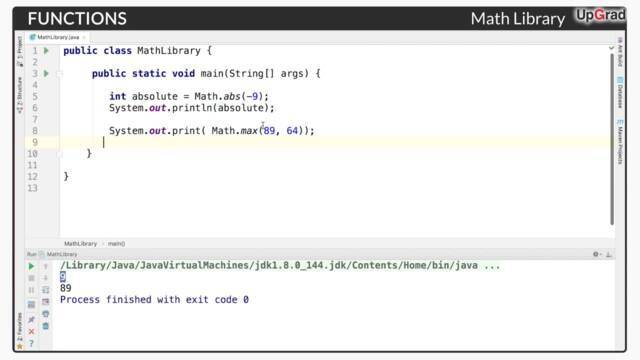Image resolution: width=640 pixels, height=360 pixels.
Task: Click the red X close icon in Run panel
Action: pos(31,331)
